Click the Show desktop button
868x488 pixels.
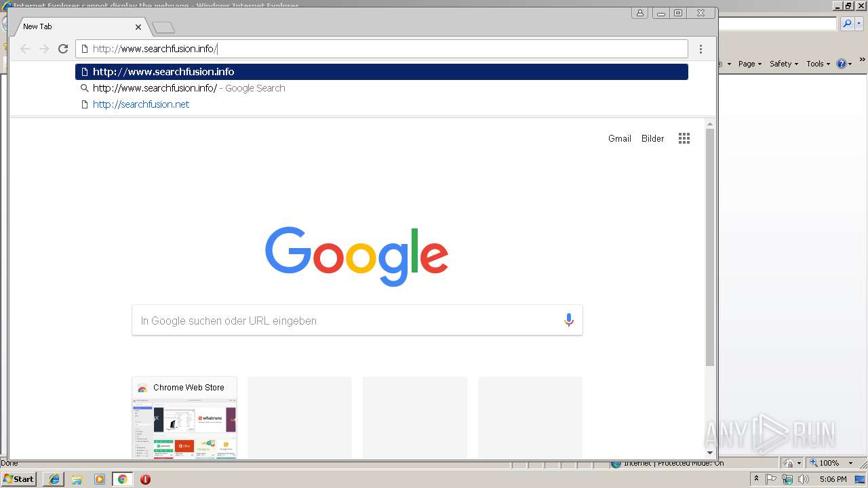[x=861, y=479]
